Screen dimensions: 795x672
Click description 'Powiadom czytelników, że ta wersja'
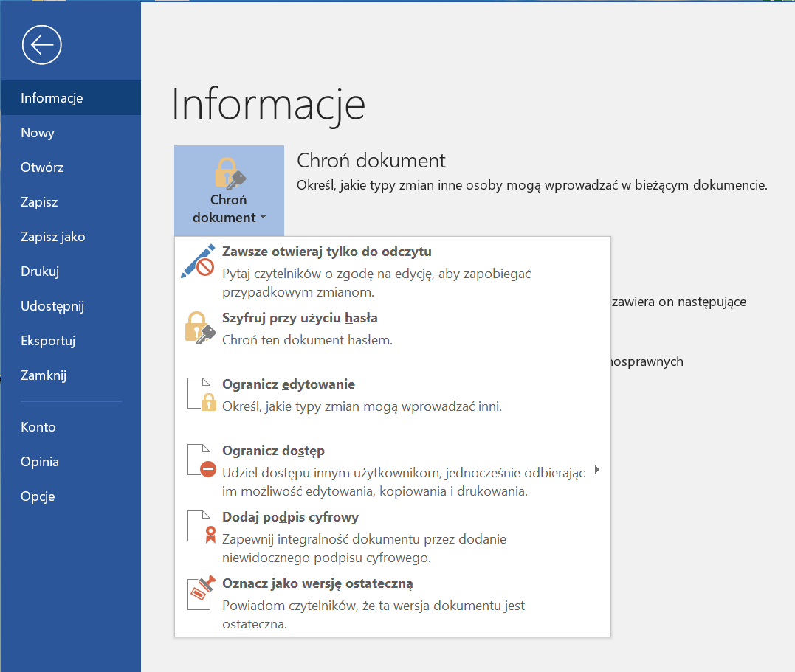pyautogui.click(x=374, y=614)
